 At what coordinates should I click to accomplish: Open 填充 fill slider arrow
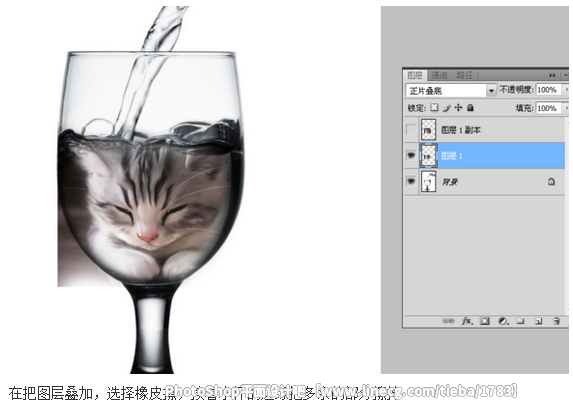click(566, 108)
